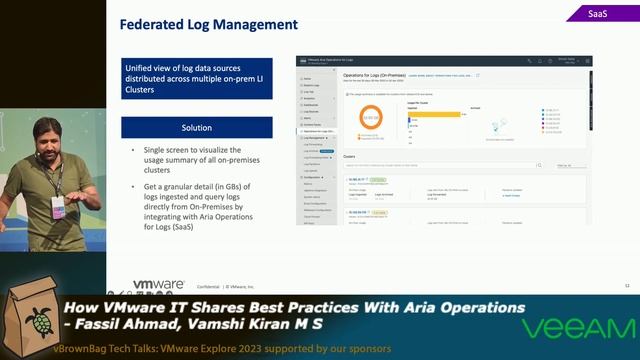Click the green status badge on first cluster
640x360 pixels.
click(x=378, y=180)
